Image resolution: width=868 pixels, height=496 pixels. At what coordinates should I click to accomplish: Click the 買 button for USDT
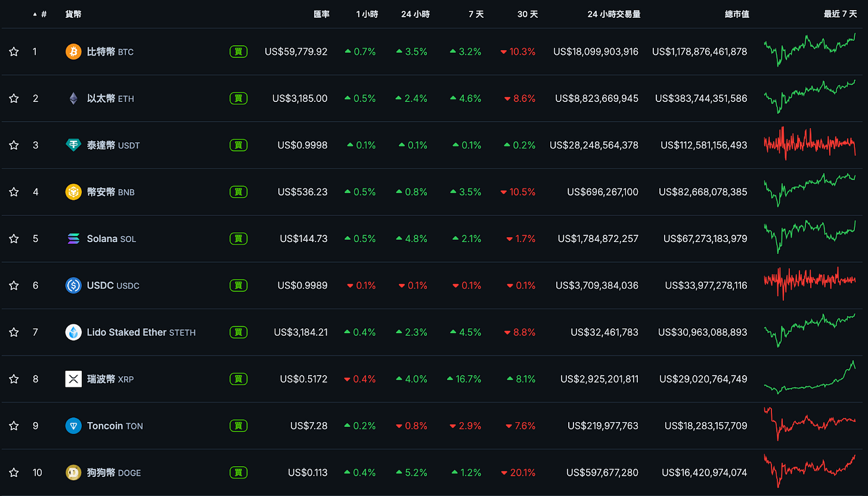tap(238, 145)
